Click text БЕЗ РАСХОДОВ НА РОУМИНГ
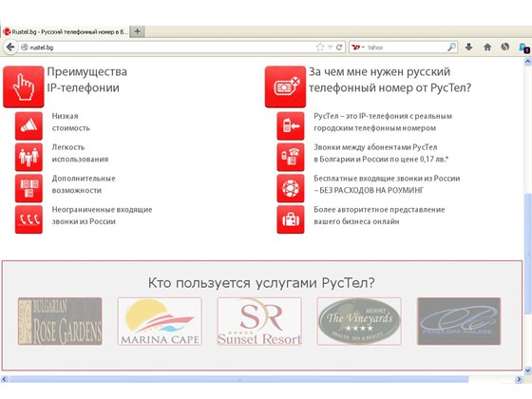 point(371,190)
